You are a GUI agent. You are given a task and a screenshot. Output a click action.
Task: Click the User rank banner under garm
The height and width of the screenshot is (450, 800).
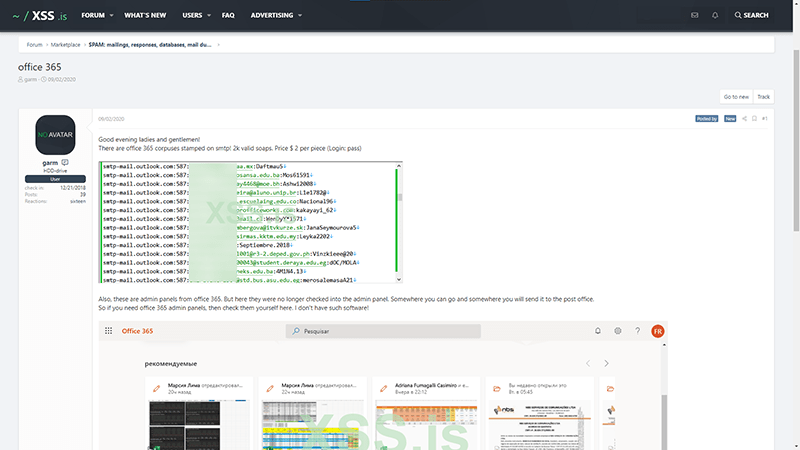pos(55,179)
